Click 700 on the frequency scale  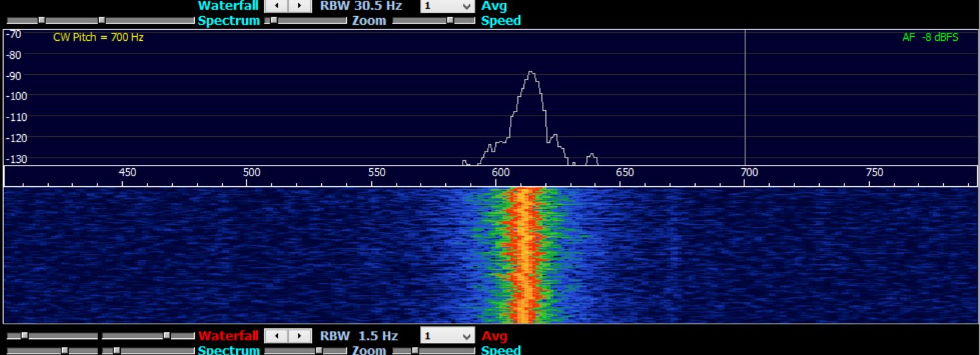pyautogui.click(x=749, y=172)
